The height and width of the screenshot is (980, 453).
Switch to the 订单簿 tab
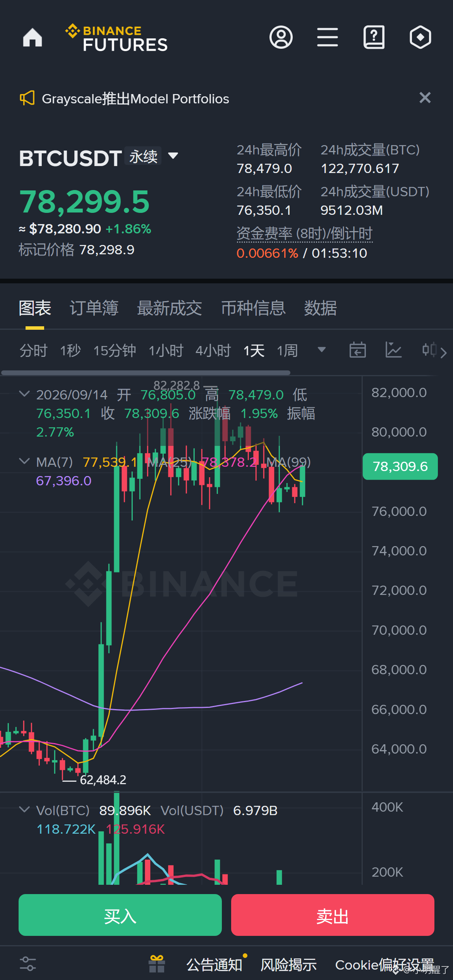coord(94,308)
